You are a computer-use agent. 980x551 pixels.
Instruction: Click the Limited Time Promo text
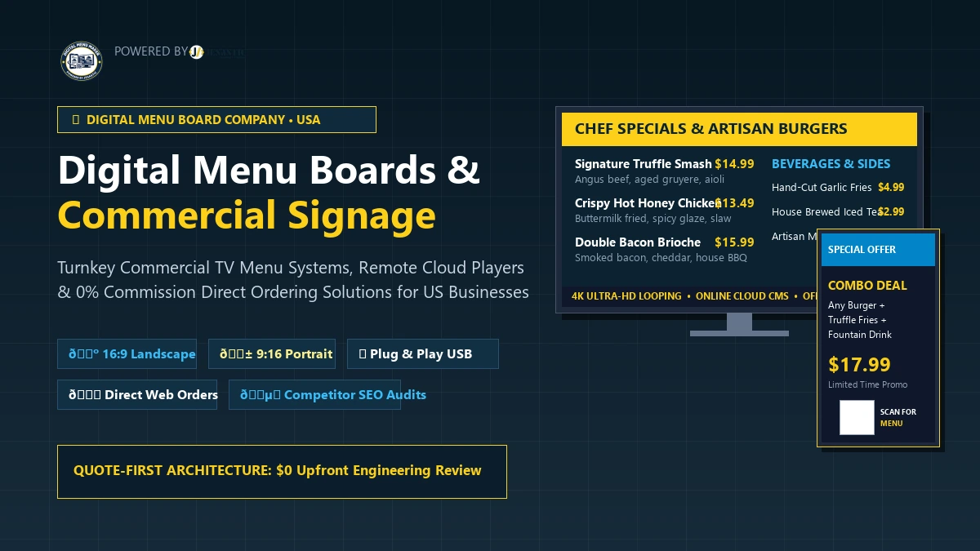[x=867, y=384]
